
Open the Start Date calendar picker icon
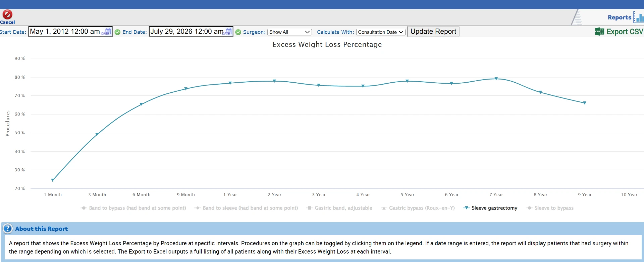tap(106, 32)
